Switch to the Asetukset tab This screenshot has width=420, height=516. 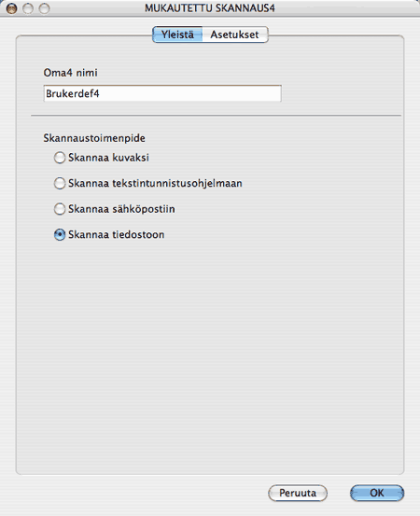(234, 35)
